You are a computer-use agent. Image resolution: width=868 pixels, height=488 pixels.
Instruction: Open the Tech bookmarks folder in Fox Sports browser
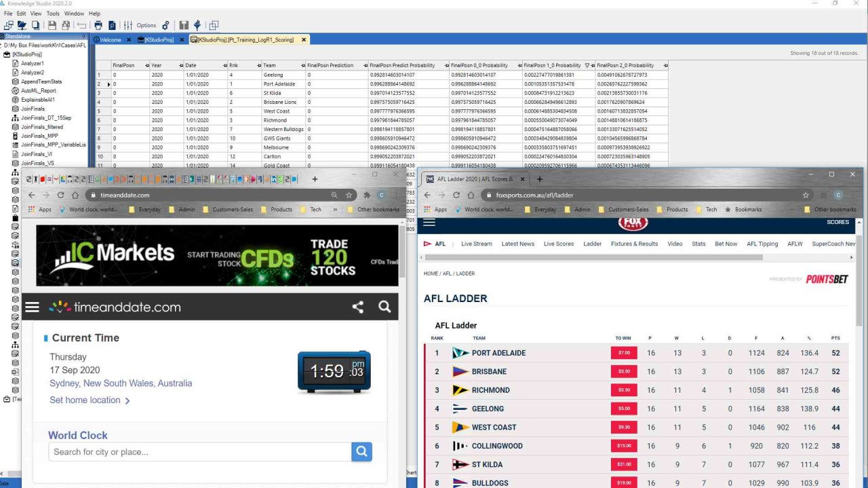706,210
